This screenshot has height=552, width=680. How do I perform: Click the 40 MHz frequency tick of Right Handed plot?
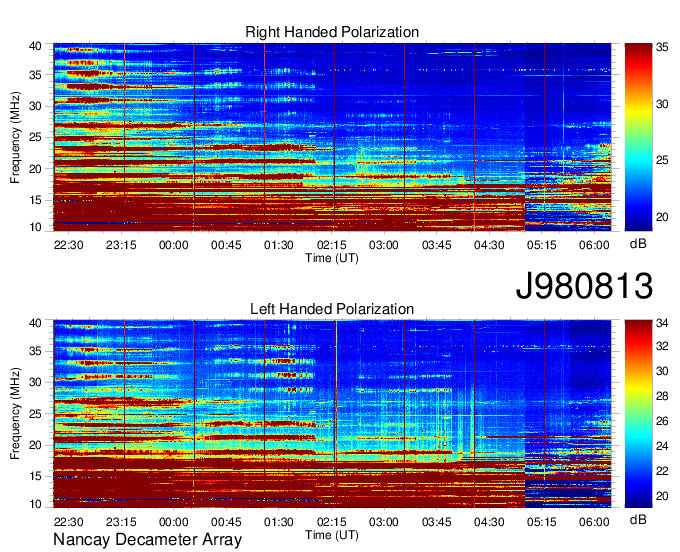click(35, 46)
